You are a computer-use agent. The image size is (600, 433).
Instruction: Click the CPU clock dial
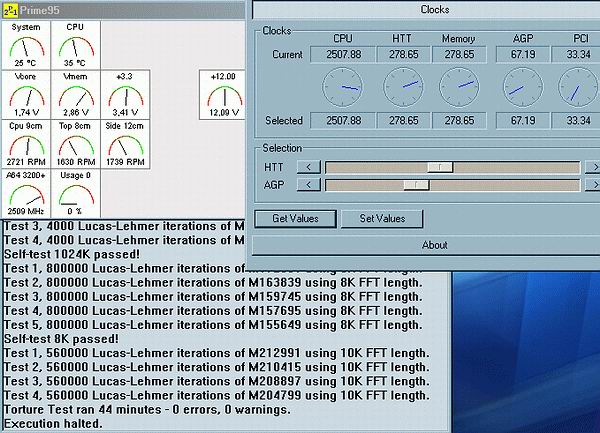[x=342, y=88]
